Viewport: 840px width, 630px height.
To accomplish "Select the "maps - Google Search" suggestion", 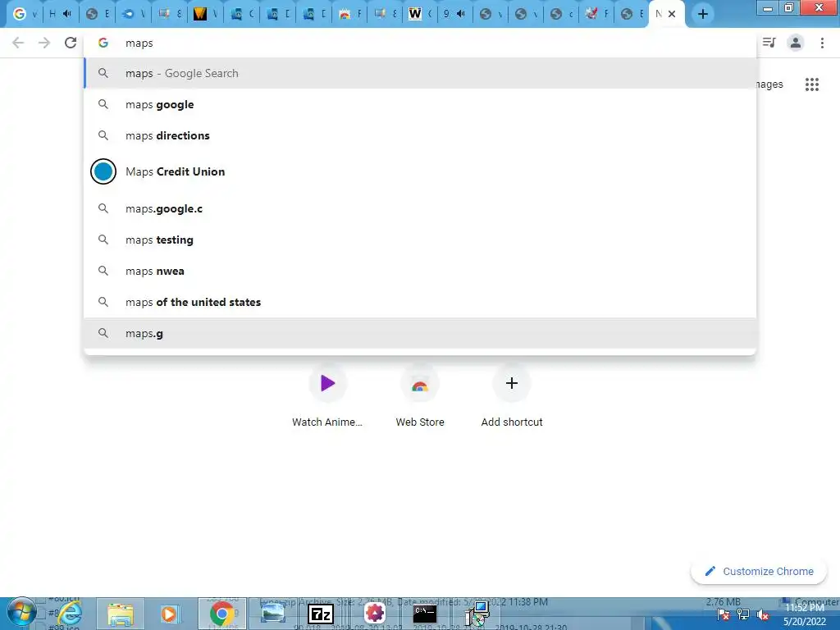I will coord(420,73).
